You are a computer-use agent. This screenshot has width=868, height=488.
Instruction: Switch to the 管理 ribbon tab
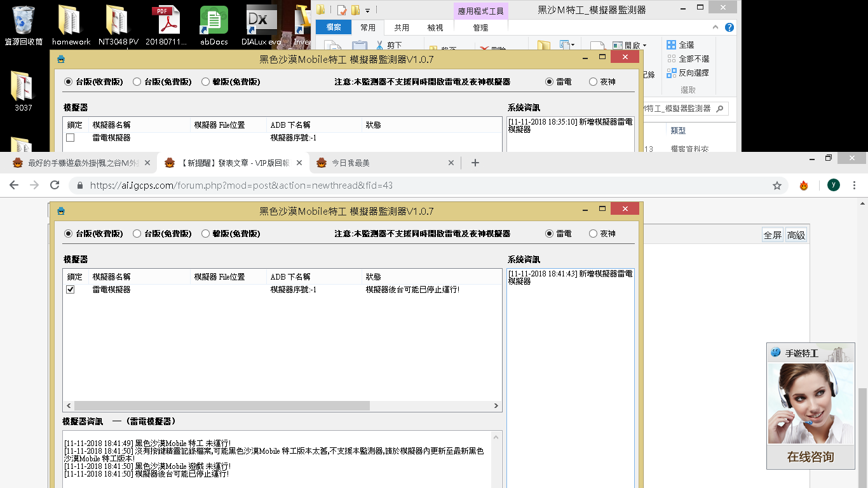[x=481, y=27]
